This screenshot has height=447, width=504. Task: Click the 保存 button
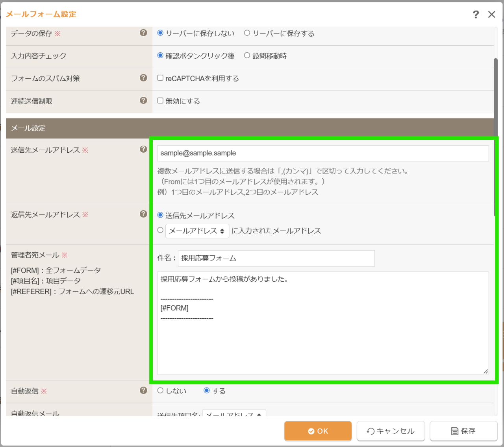(x=463, y=431)
